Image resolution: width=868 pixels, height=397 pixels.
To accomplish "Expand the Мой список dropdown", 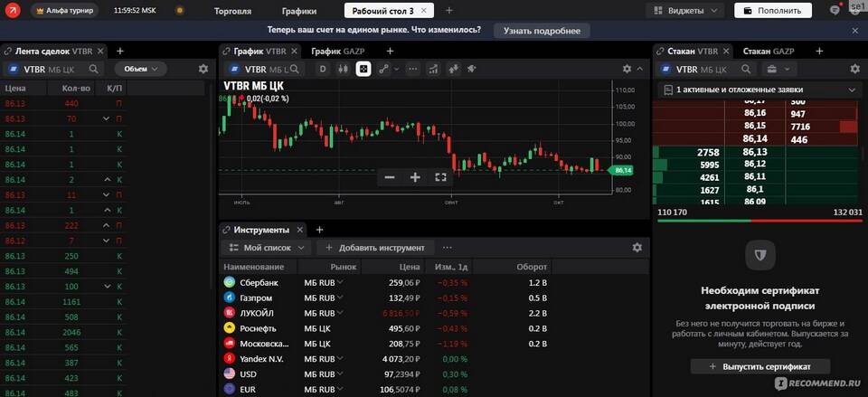I will [x=267, y=248].
